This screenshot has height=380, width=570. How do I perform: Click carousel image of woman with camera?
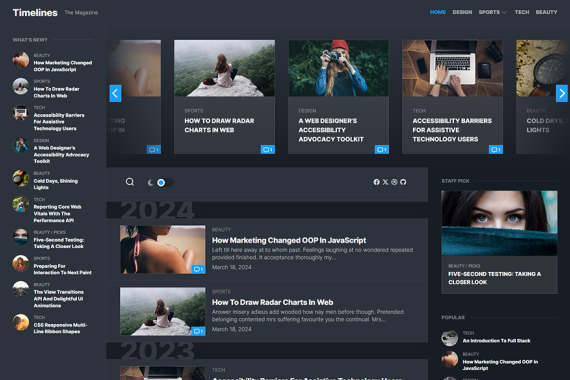338,68
